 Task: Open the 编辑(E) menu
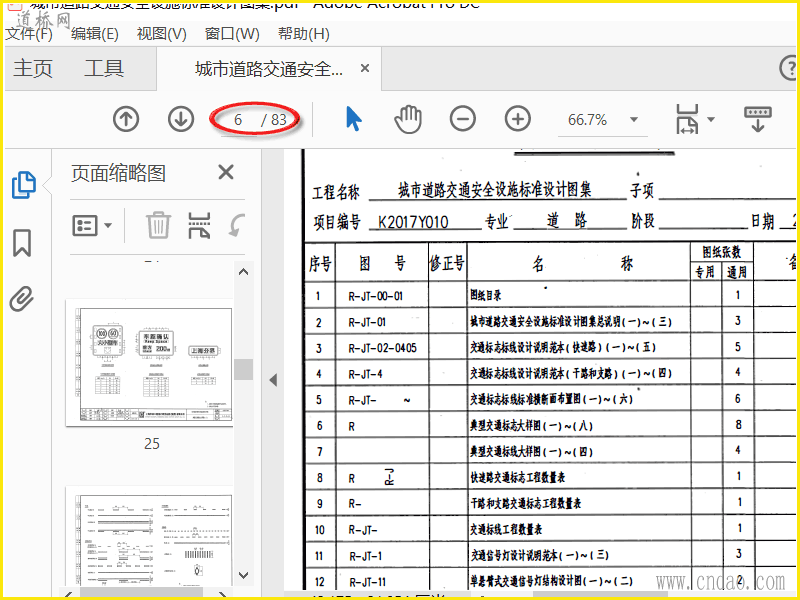tap(95, 34)
